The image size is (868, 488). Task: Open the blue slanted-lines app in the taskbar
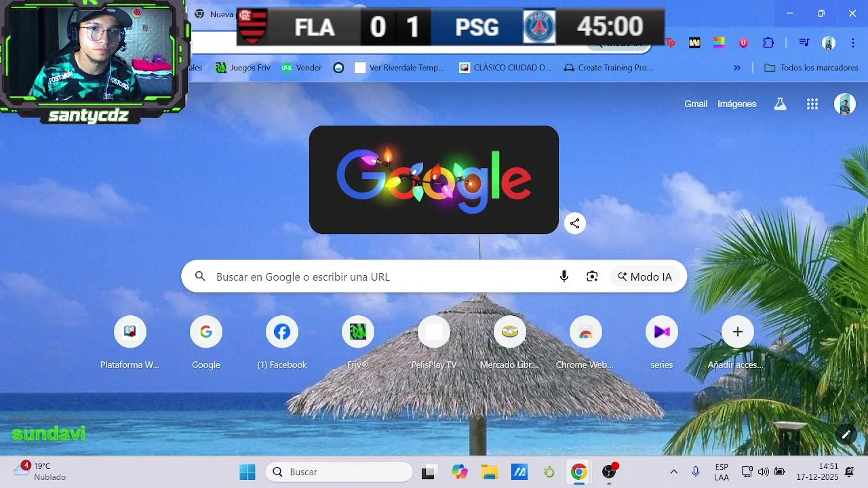(519, 472)
